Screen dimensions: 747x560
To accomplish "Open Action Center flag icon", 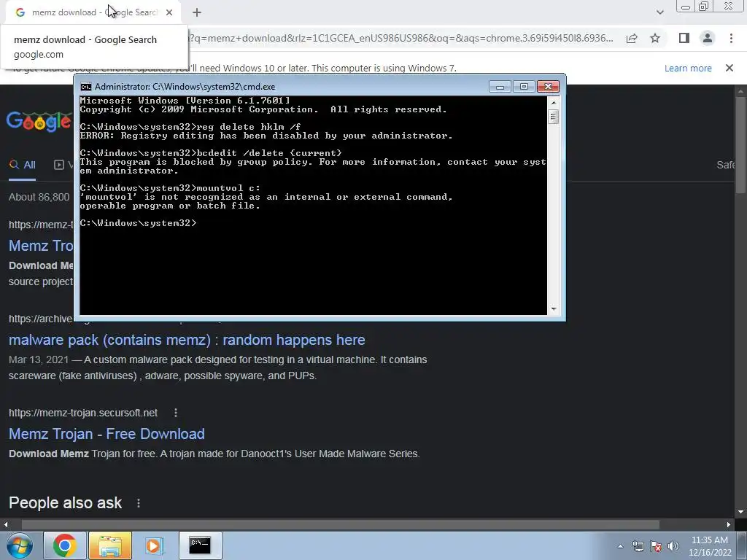I will tap(656, 546).
